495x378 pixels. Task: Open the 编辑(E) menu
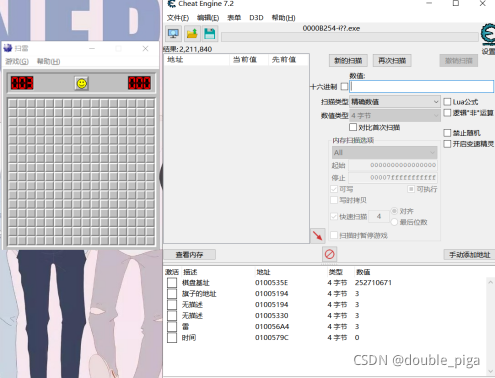click(x=208, y=18)
